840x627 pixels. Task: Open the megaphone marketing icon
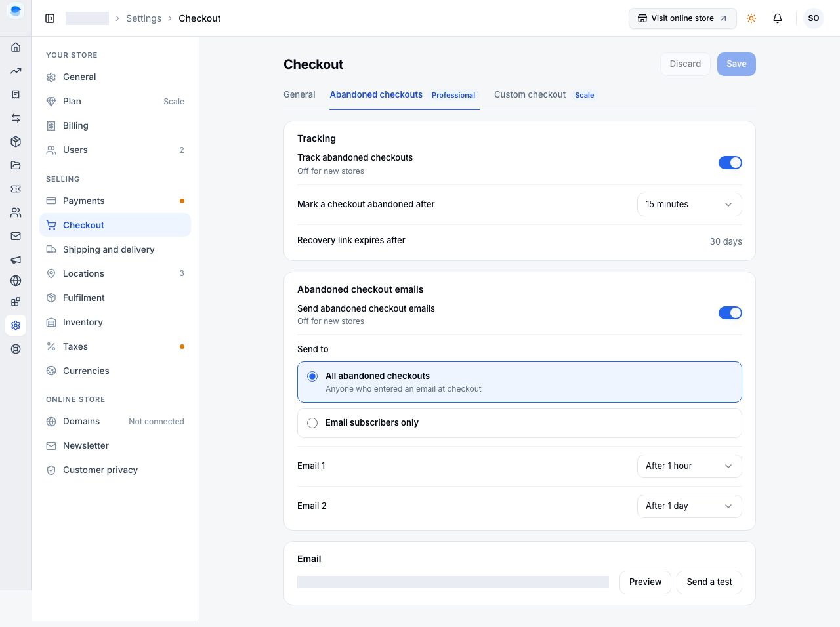(16, 260)
